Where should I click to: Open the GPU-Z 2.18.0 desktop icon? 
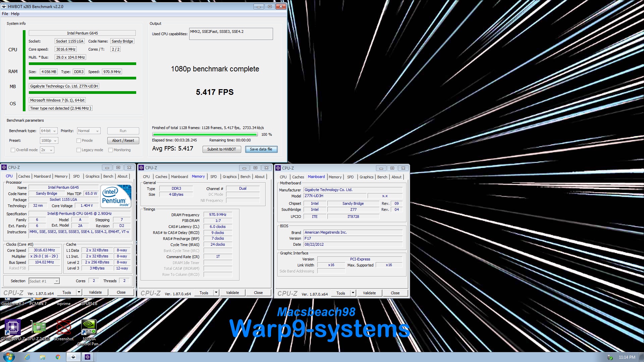click(x=38, y=330)
